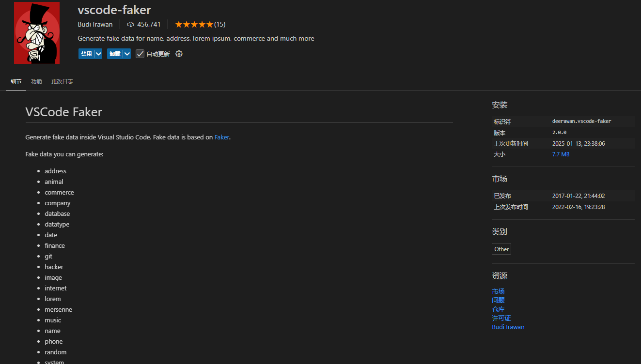Click the VSCode Faker heading

point(63,112)
